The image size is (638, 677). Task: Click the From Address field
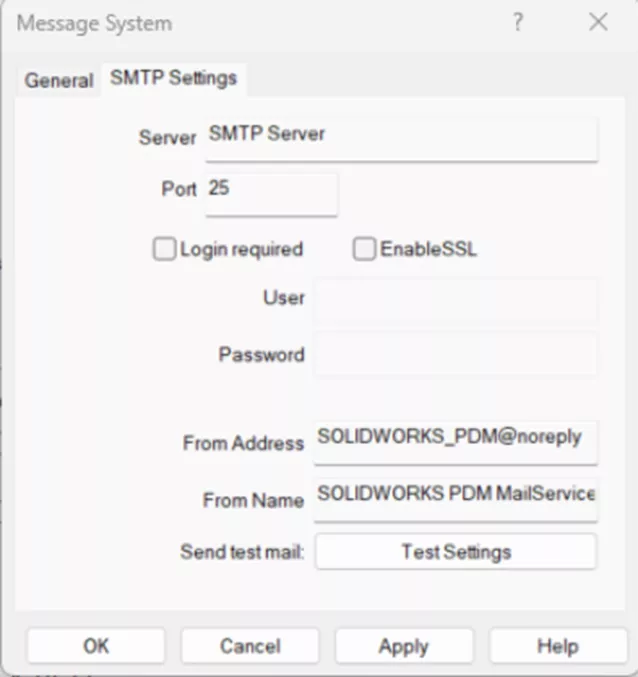(x=455, y=443)
